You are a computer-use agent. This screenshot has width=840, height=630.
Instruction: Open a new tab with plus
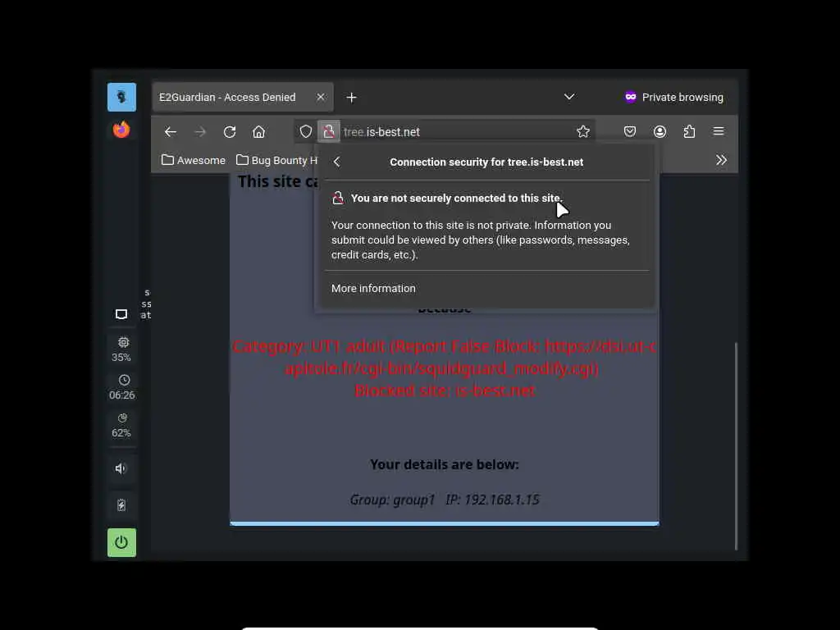(x=351, y=98)
